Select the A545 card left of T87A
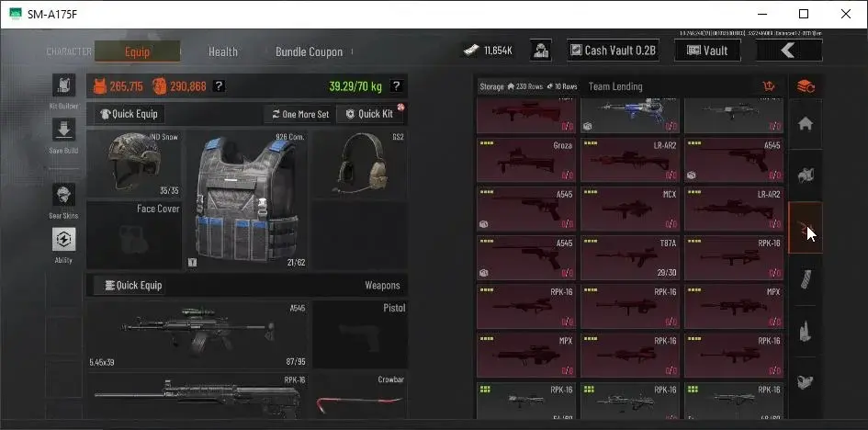This screenshot has width=868, height=430. 526,258
